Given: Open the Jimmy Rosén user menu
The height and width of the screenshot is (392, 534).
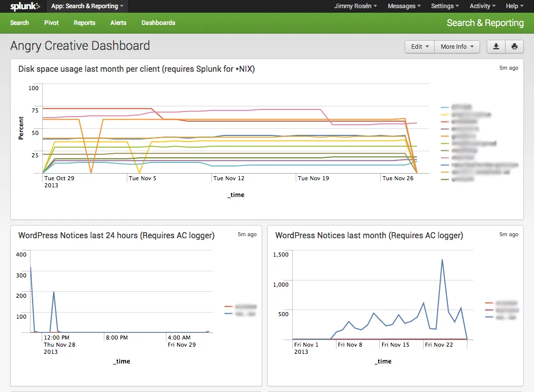Looking at the screenshot, I should pos(355,6).
